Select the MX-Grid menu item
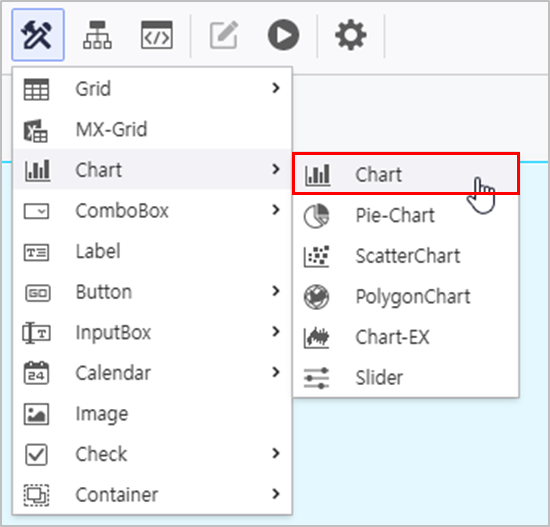This screenshot has width=550, height=527. (x=152, y=129)
